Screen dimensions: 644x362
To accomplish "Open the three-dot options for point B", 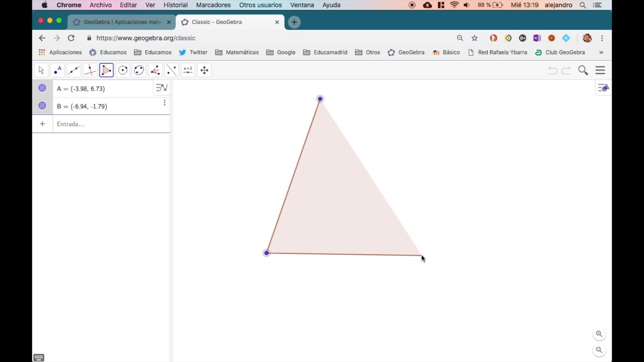I will point(164,103).
